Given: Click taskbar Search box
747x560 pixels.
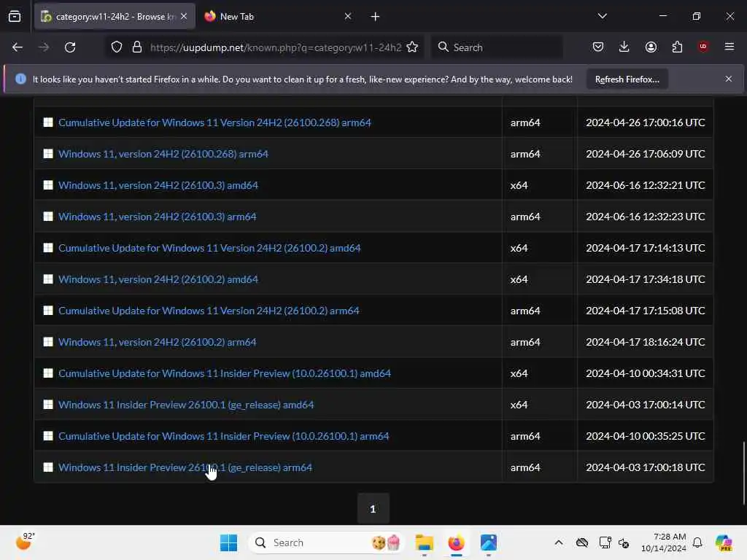Looking at the screenshot, I should [x=326, y=542].
